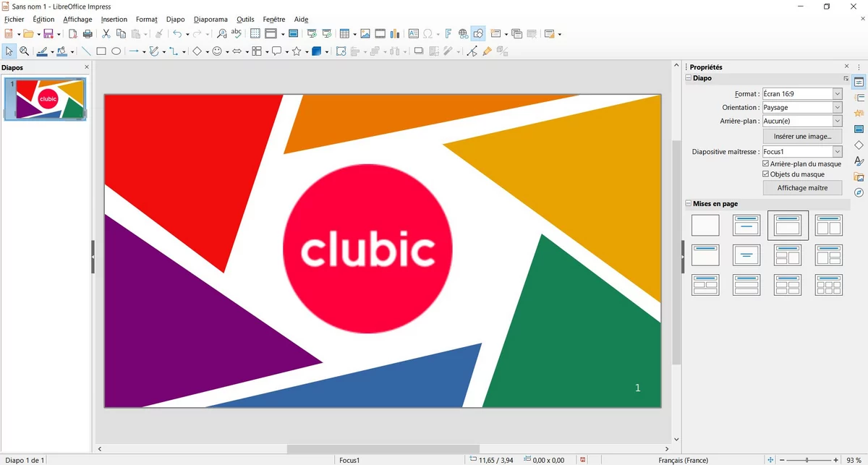Select the Rectangle drawing tool

[101, 51]
